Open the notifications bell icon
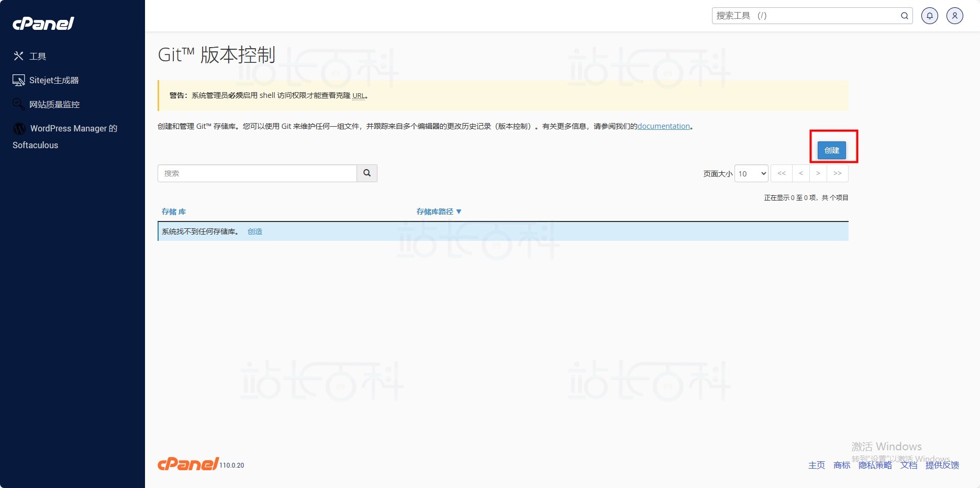980x488 pixels. [x=930, y=16]
